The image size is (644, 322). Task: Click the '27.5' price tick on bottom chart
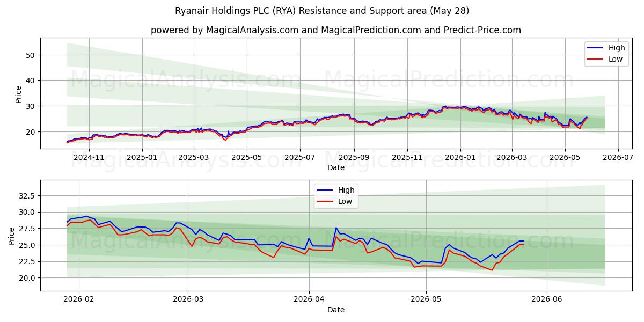click(28, 229)
